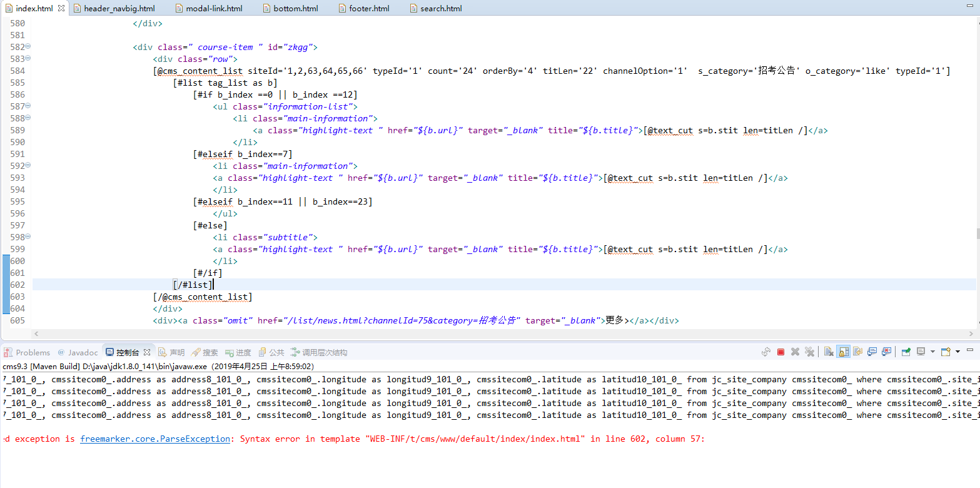Toggle Scroll Lock in console toolbar

843,352
